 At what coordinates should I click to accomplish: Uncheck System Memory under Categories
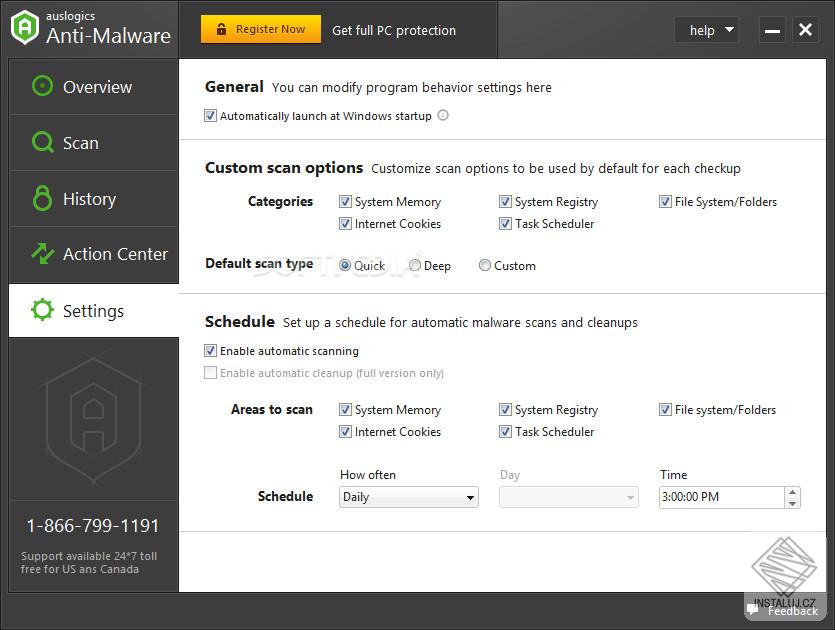(x=345, y=201)
